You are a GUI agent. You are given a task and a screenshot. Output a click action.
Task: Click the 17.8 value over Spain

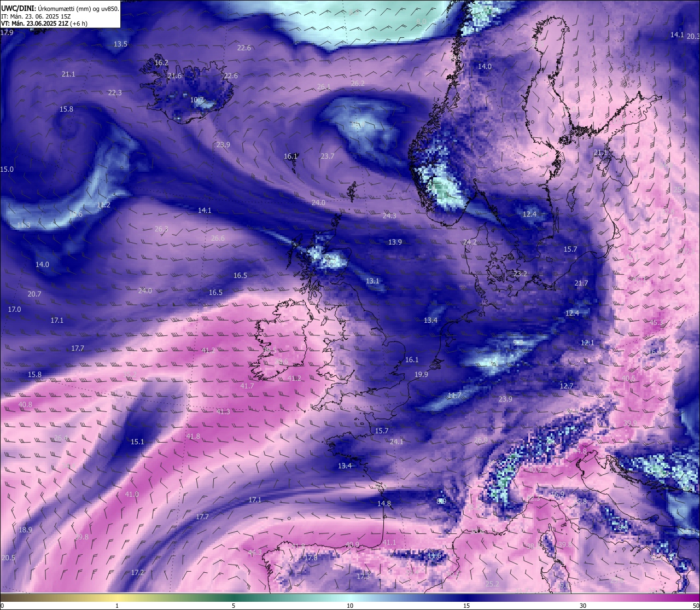point(311,558)
